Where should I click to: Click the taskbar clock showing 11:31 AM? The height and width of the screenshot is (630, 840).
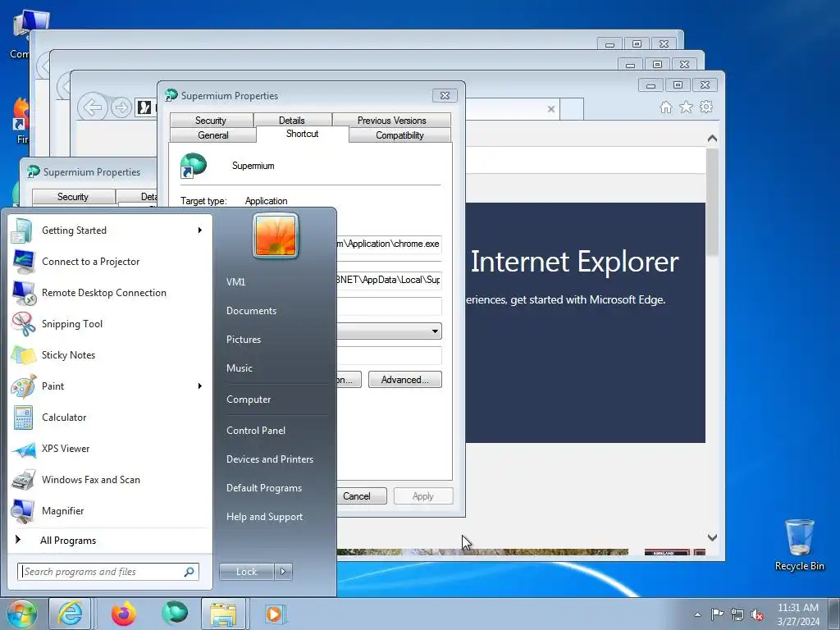798,614
